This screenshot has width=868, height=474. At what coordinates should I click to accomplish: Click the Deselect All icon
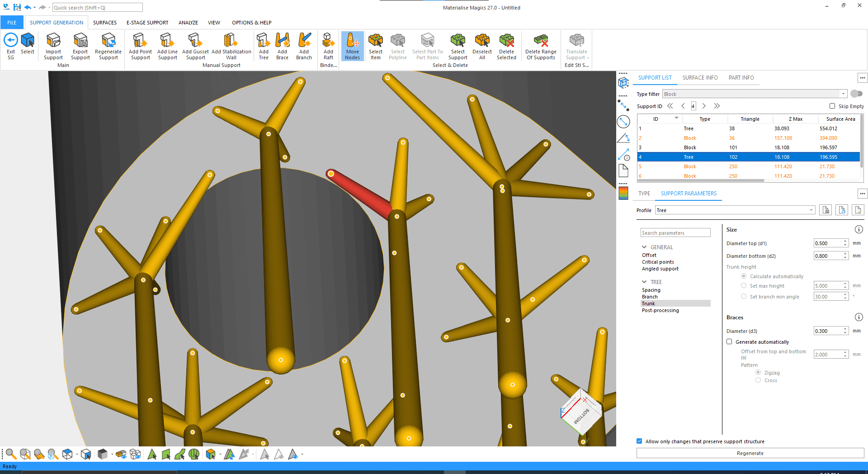482,46
